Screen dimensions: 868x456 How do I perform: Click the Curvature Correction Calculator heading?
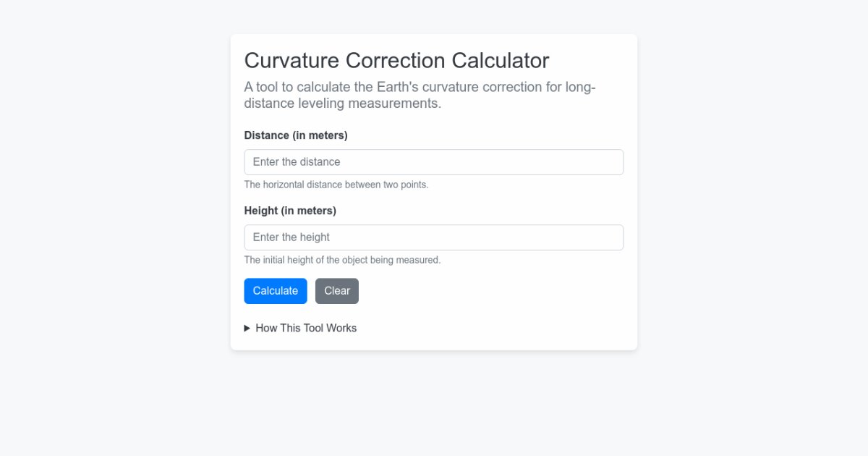pyautogui.click(x=396, y=60)
